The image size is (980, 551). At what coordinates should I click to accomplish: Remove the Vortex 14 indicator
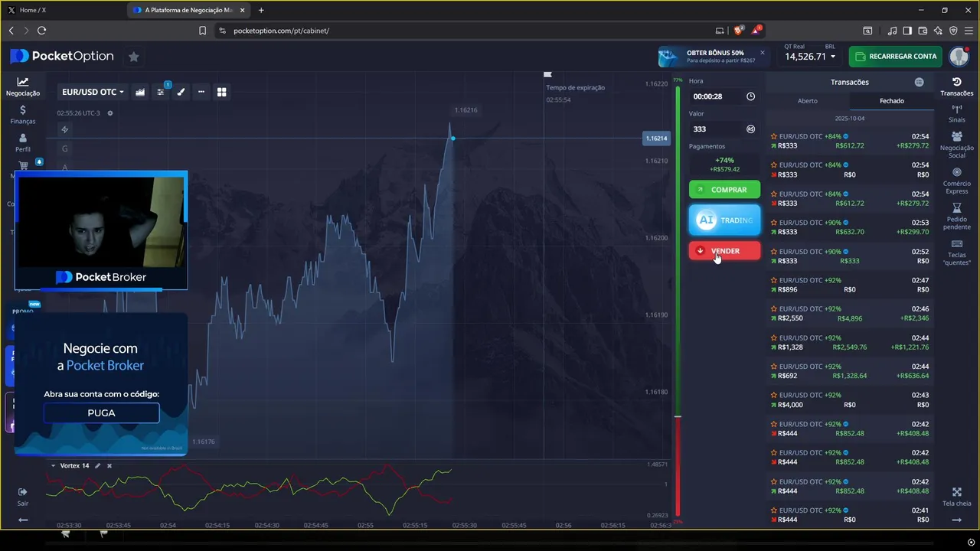[x=109, y=466]
